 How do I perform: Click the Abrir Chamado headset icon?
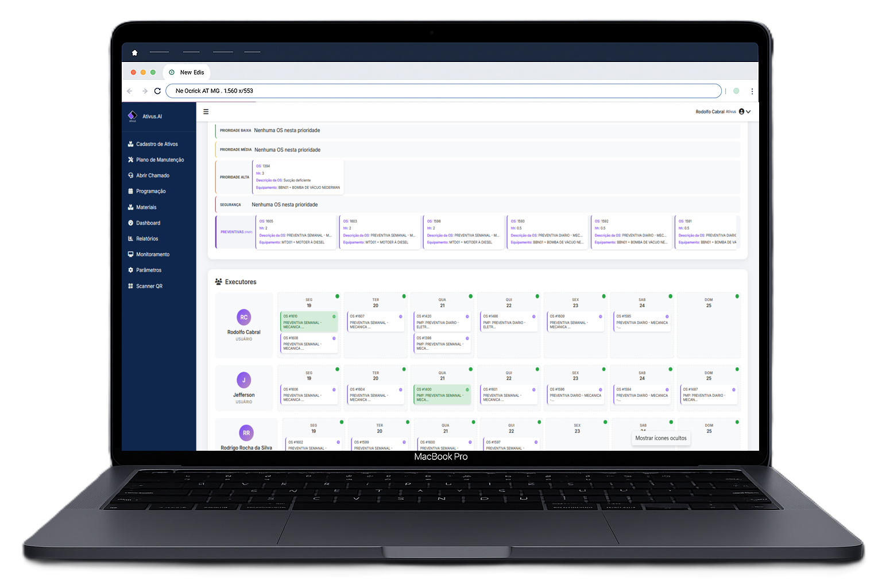(131, 176)
